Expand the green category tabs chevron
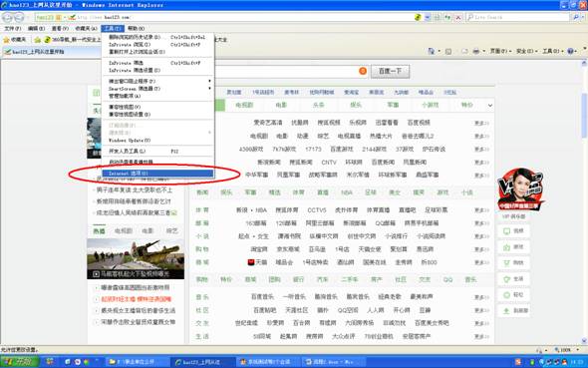The width and height of the screenshot is (588, 368). click(x=490, y=106)
